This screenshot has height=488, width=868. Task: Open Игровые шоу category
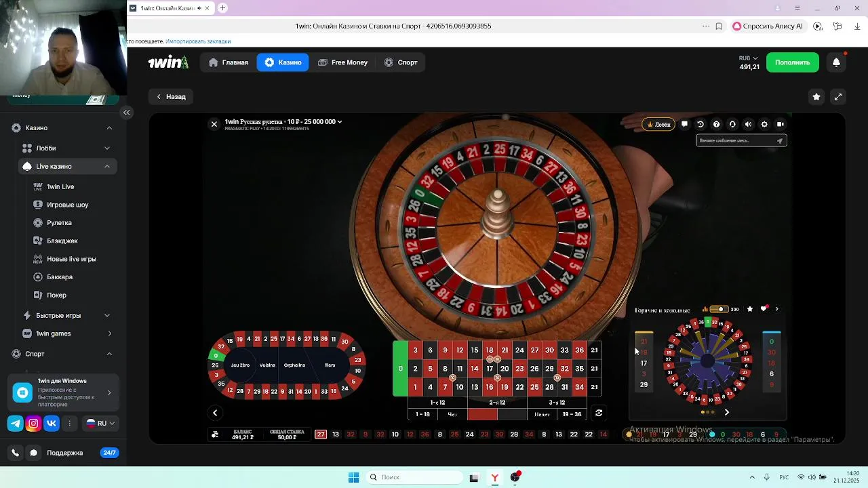pos(67,205)
